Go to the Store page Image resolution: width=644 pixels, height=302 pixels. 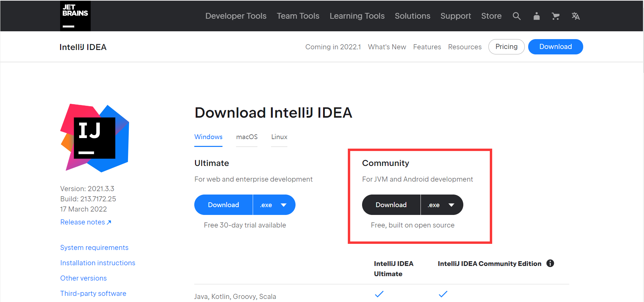point(491,16)
